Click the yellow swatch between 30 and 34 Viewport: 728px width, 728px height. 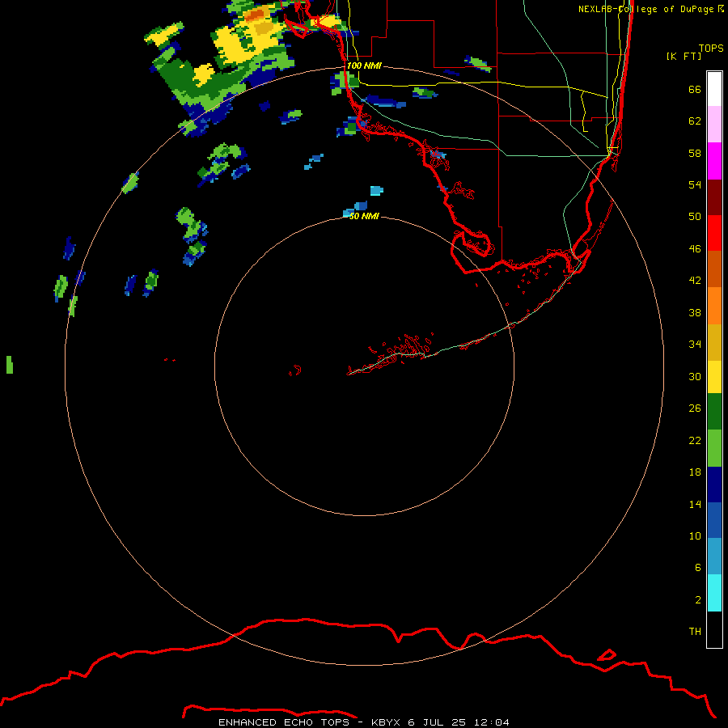pyautogui.click(x=714, y=377)
